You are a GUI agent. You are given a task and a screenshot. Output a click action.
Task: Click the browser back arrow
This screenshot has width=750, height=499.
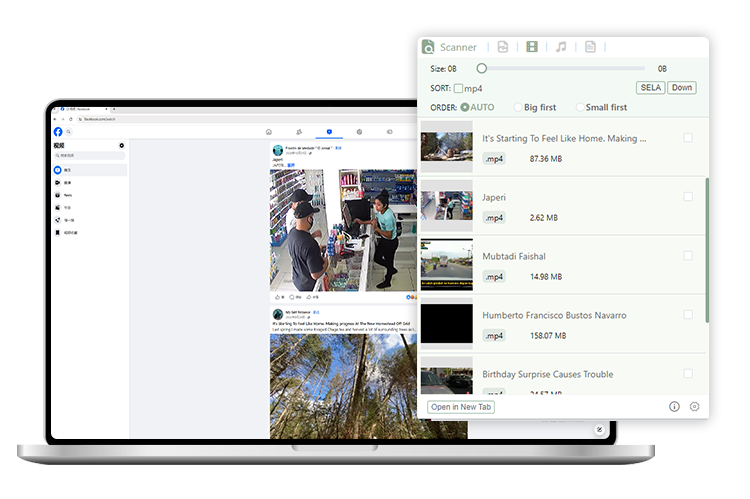[x=55, y=119]
